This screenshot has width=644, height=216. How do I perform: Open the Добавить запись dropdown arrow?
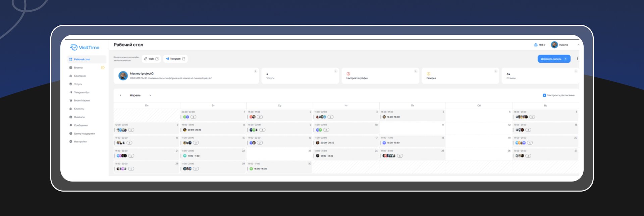coord(566,59)
